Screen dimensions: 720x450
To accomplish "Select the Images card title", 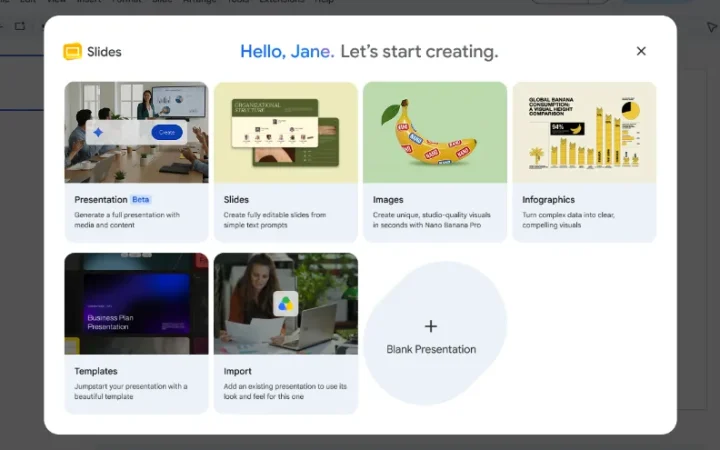I will (x=388, y=200).
